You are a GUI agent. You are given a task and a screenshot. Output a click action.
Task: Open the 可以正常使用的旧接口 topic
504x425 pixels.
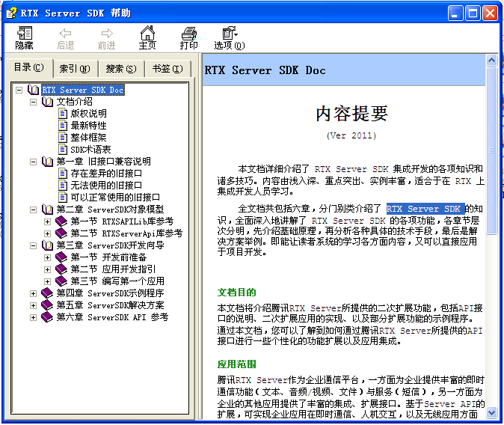(x=115, y=198)
